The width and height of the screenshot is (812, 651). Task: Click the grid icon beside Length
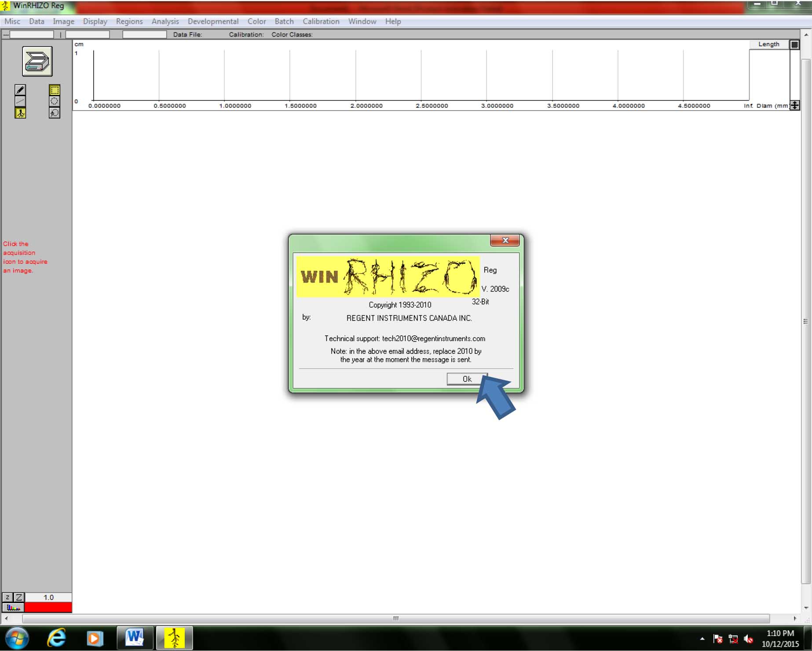pos(794,44)
